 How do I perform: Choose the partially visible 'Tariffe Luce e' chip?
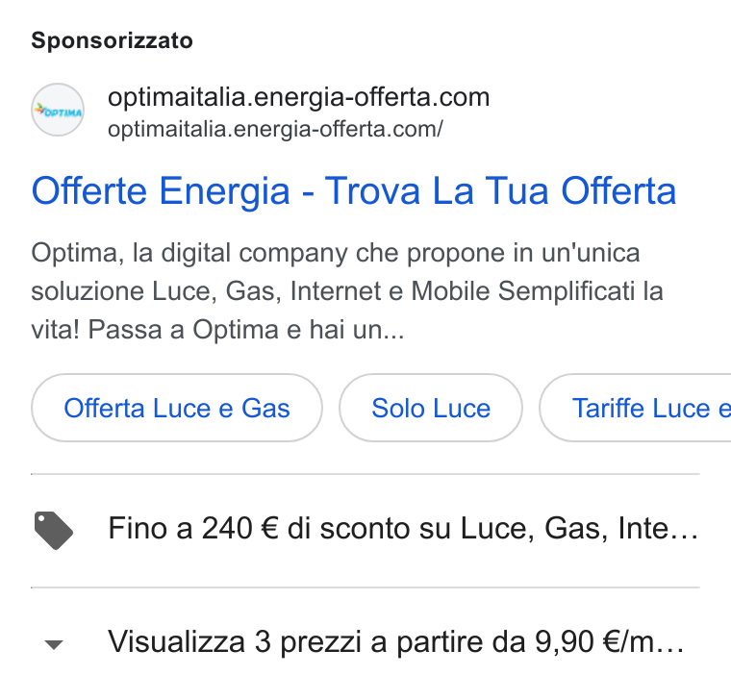tap(636, 408)
